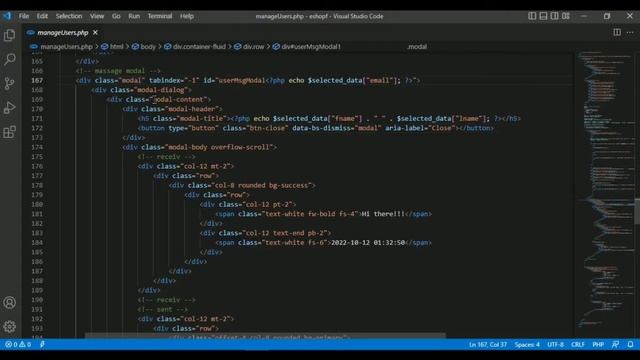The image size is (640, 360).
Task: Open notifications bell icon
Action: (x=630, y=344)
